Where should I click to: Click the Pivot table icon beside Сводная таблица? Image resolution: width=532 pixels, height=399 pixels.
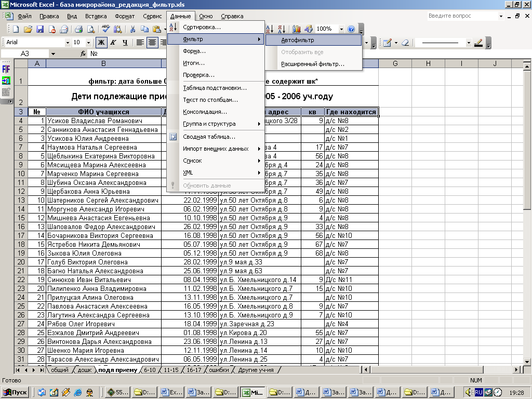[173, 137]
